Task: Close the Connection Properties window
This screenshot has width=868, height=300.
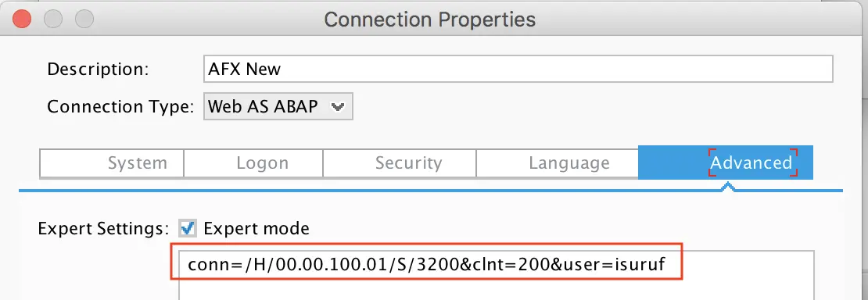Action: (22, 20)
